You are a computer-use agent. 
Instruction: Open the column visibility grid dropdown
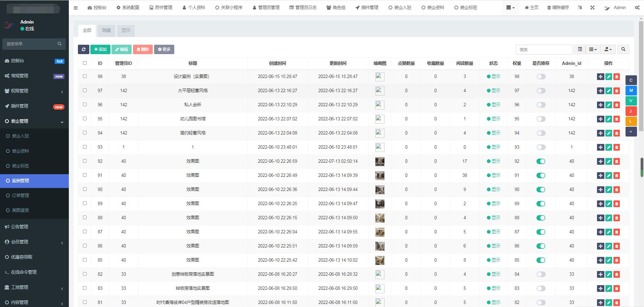pos(593,49)
